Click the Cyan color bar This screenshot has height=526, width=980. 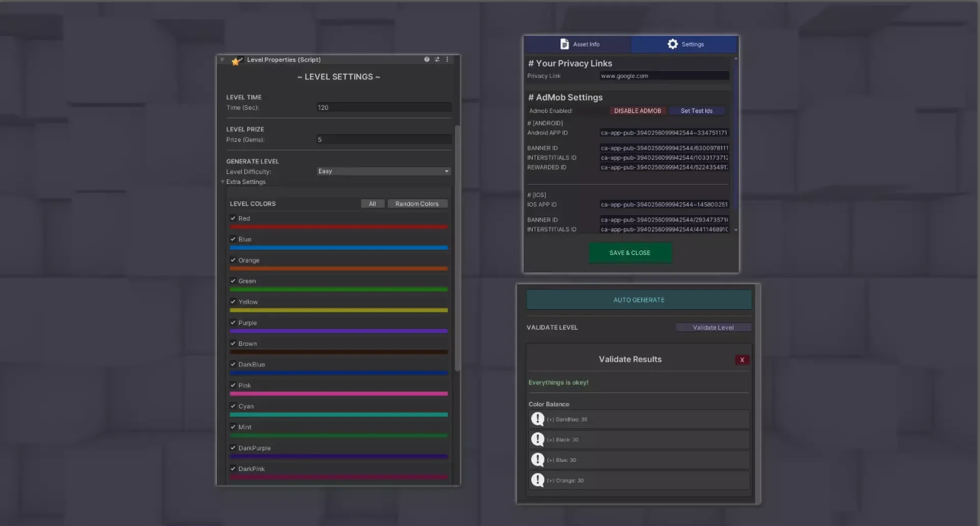point(339,415)
